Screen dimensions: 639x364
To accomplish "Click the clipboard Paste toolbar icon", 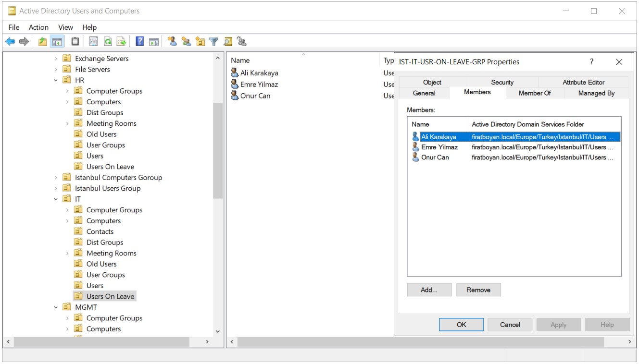I will 75,42.
